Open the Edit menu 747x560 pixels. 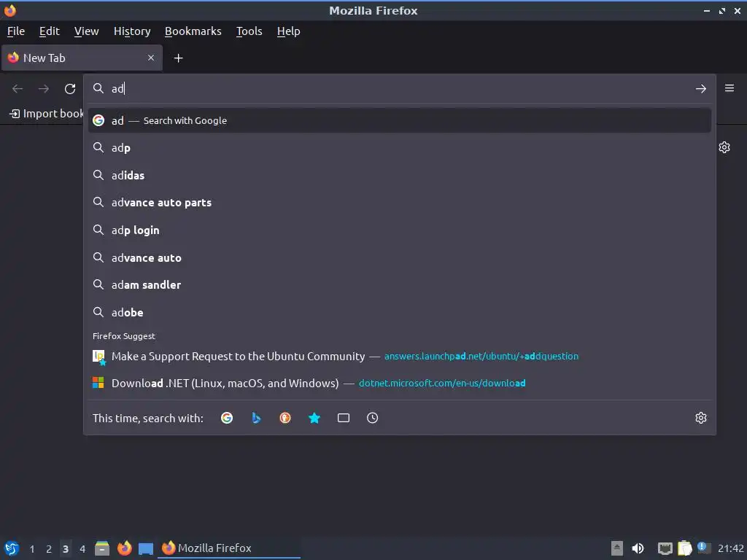pos(49,31)
